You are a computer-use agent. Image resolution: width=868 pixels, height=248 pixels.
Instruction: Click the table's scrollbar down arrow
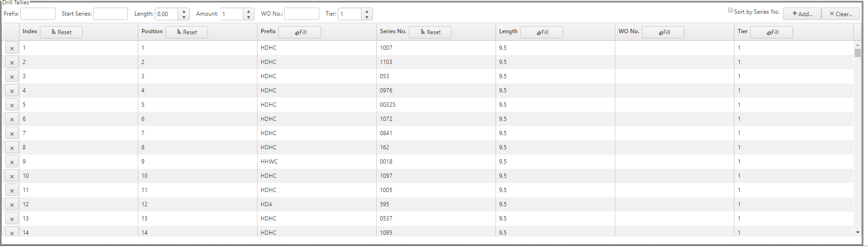(x=858, y=232)
